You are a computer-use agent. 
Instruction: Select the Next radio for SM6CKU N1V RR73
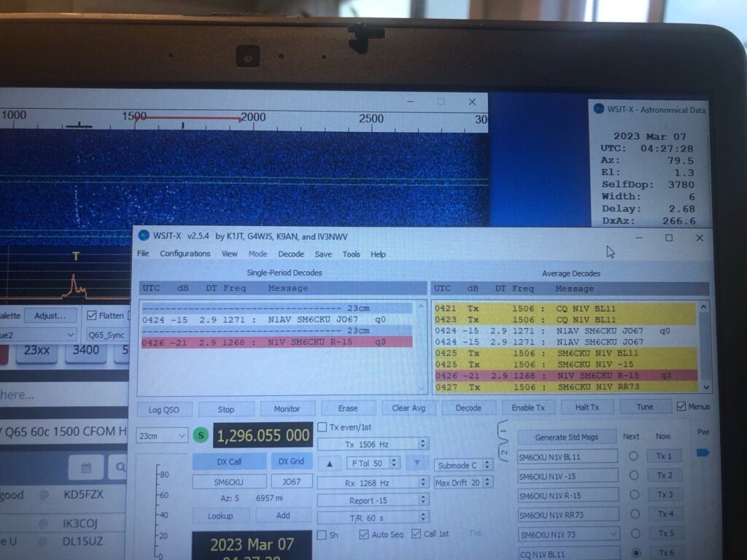pos(635,514)
